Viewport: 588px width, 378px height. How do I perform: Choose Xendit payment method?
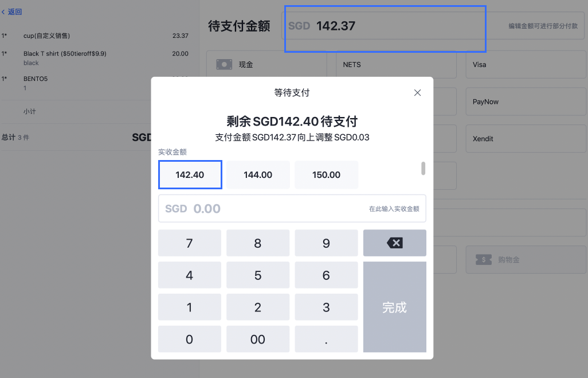click(x=525, y=138)
